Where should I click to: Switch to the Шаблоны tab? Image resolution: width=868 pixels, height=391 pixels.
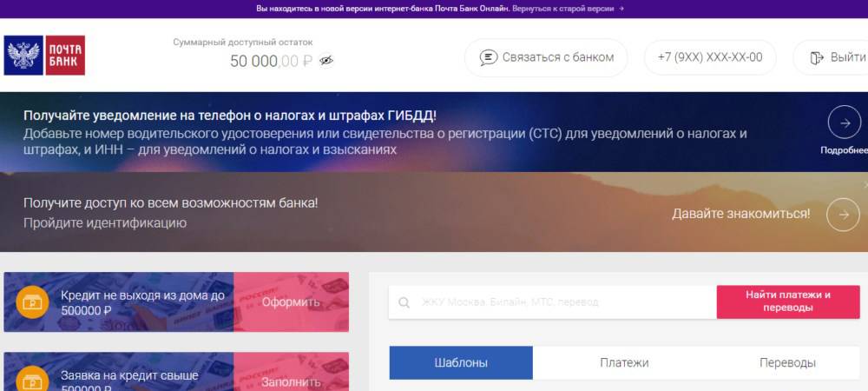coord(461,363)
